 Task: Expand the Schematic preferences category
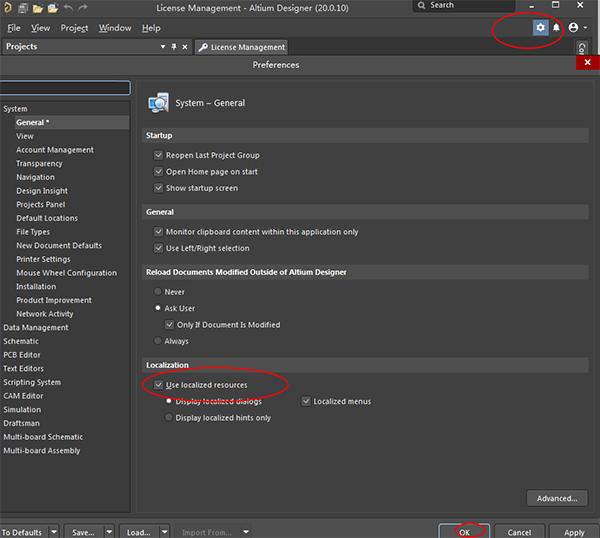[21, 341]
